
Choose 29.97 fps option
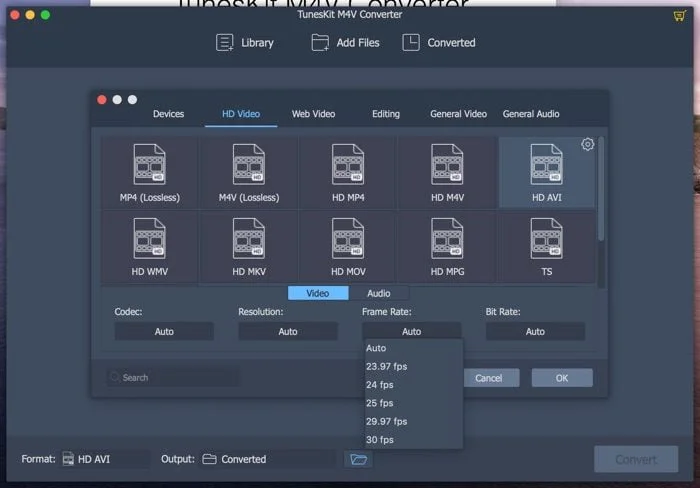[x=413, y=421]
